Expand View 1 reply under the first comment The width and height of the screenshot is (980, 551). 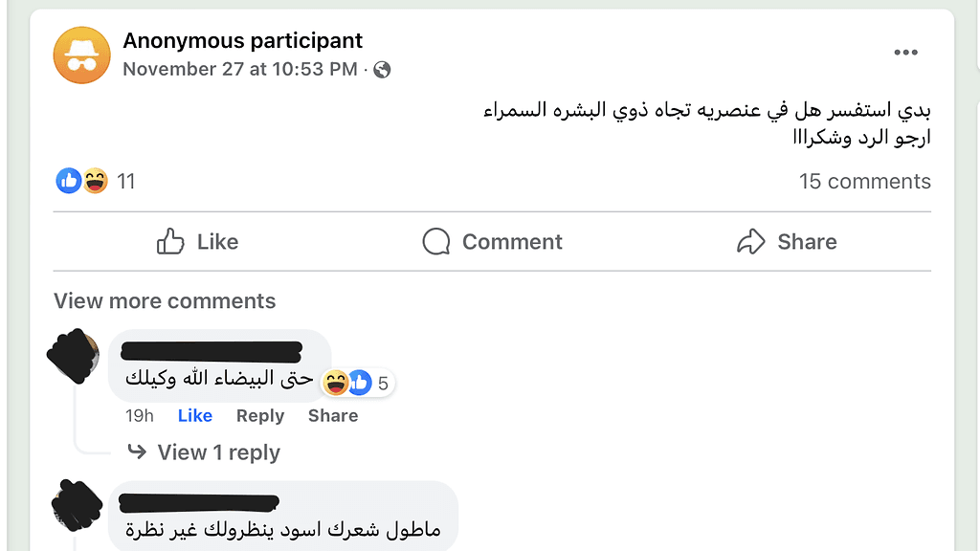[x=220, y=452]
